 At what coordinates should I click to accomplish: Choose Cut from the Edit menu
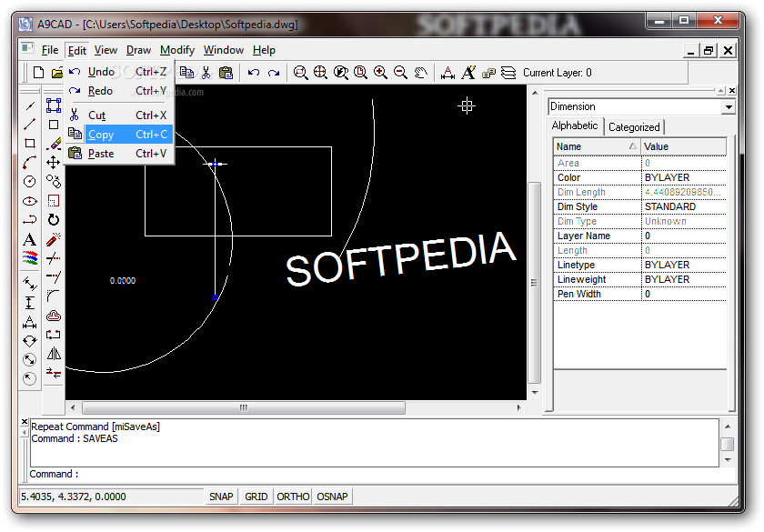(119, 115)
